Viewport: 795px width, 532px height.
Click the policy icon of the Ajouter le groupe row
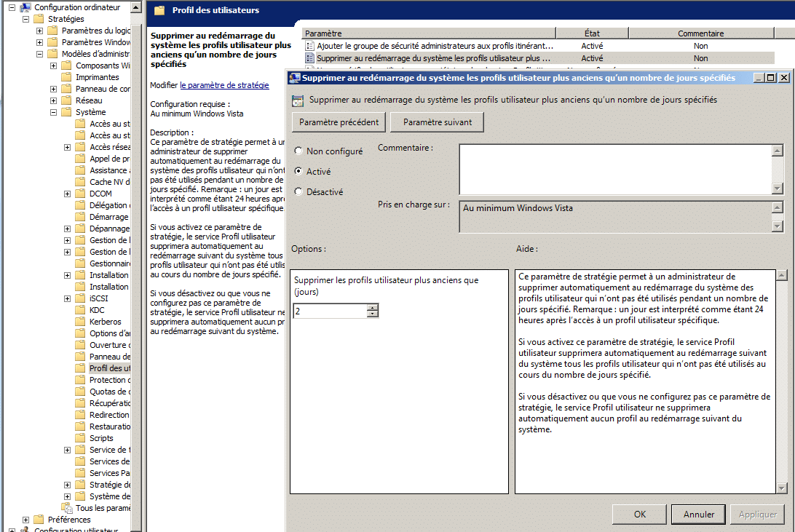click(x=310, y=46)
